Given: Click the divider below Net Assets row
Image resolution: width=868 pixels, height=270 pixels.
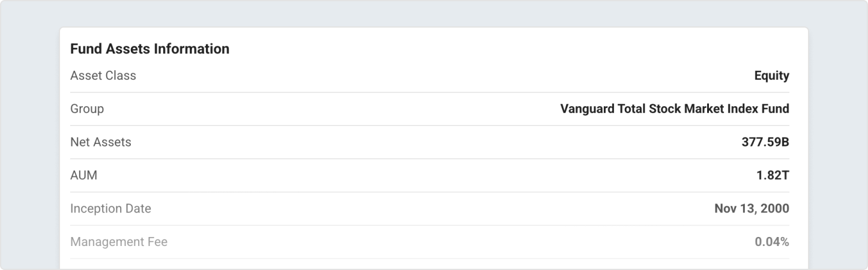Looking at the screenshot, I should (430, 159).
